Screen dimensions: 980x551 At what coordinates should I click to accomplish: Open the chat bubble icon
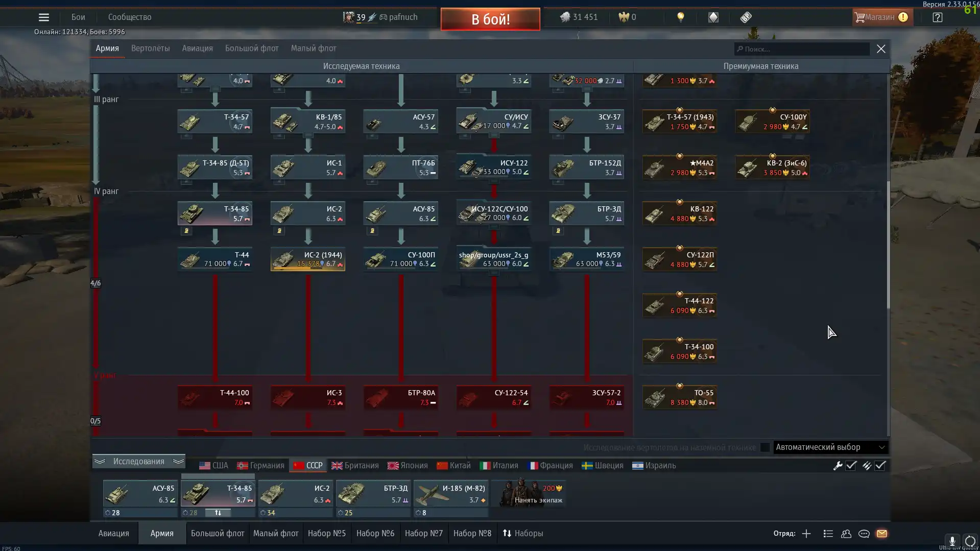864,534
